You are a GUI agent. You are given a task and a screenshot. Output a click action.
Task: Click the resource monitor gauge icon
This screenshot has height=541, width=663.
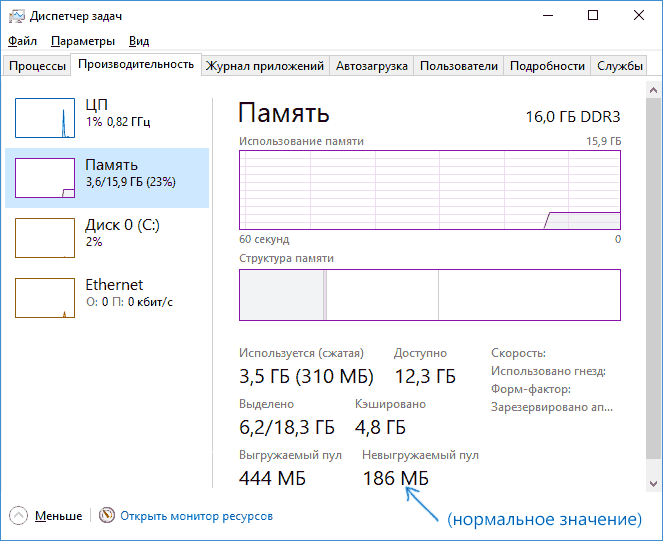107,515
